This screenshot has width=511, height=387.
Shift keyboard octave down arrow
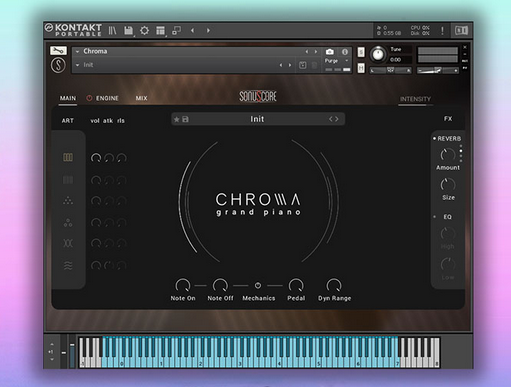tap(52, 359)
